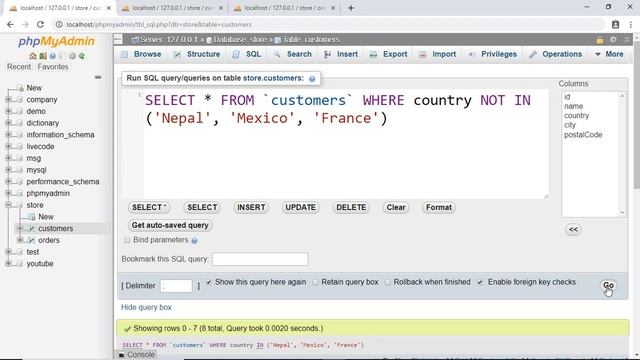
Task: Open the Operations tab
Action: [x=556, y=54]
